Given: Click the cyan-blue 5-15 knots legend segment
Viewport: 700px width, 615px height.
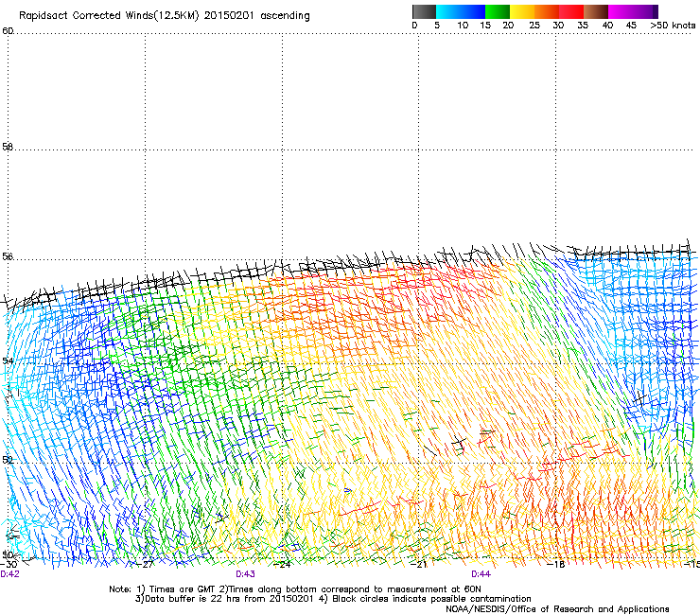Looking at the screenshot, I should [461, 11].
